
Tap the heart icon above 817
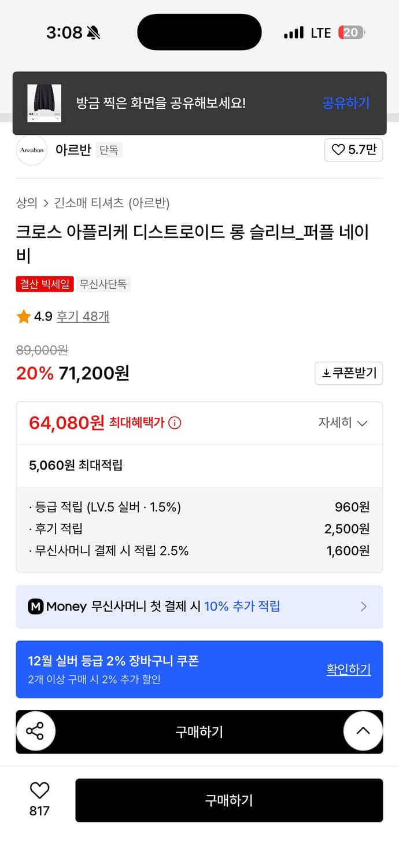38,791
